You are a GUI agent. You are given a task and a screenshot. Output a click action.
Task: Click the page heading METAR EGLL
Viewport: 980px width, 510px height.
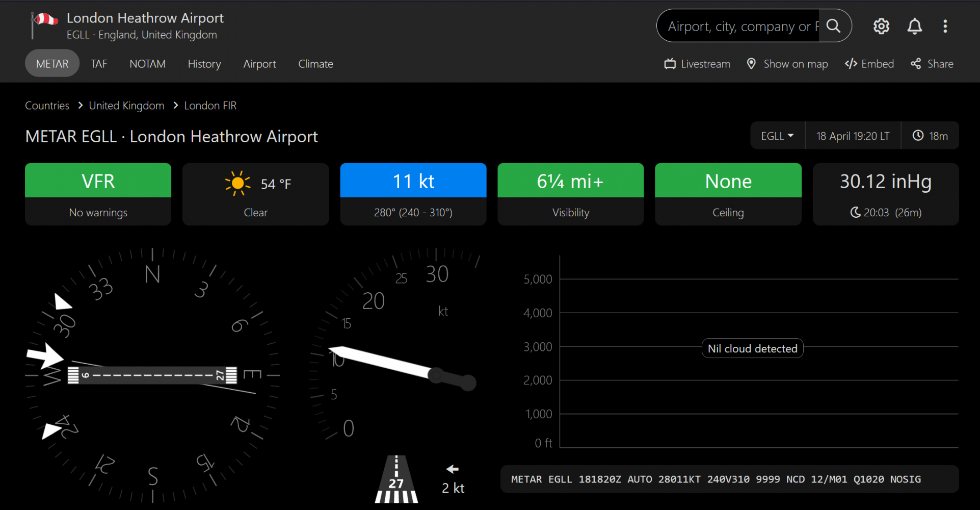[171, 136]
